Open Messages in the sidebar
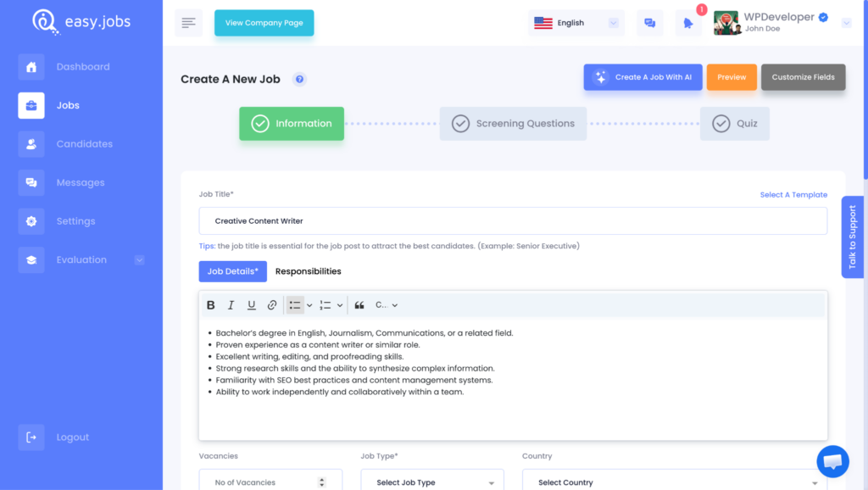Screen dimensions: 868x490 pyautogui.click(x=81, y=183)
